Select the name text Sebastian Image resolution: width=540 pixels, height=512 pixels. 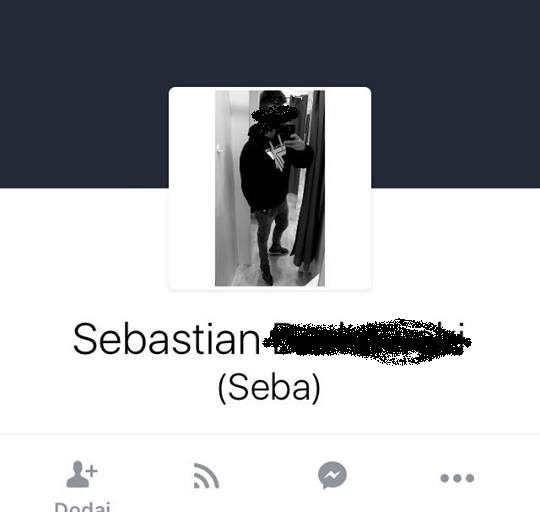[x=166, y=339]
